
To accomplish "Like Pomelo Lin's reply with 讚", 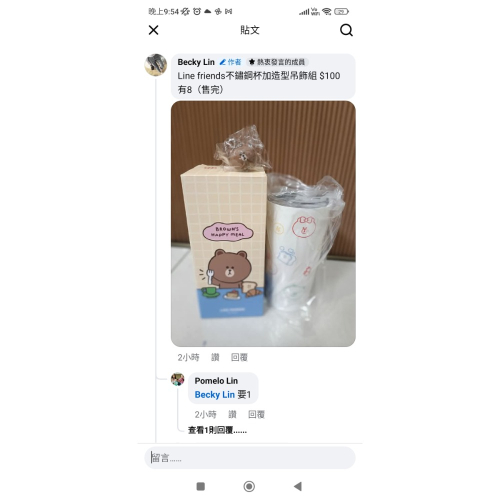I will point(232,414).
